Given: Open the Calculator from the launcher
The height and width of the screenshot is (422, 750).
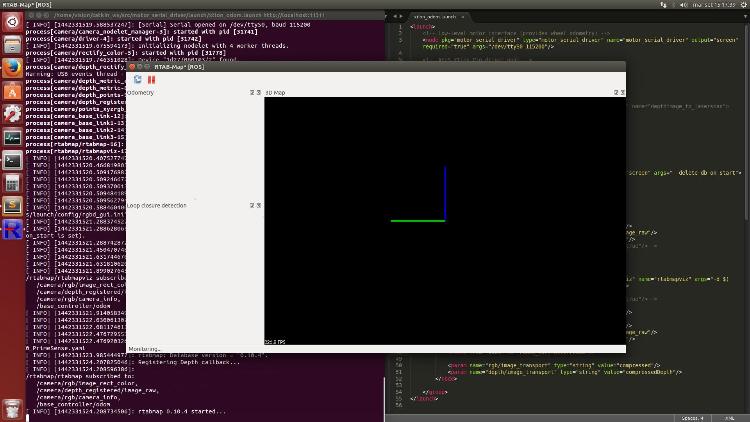Looking at the screenshot, I should pyautogui.click(x=12, y=183).
